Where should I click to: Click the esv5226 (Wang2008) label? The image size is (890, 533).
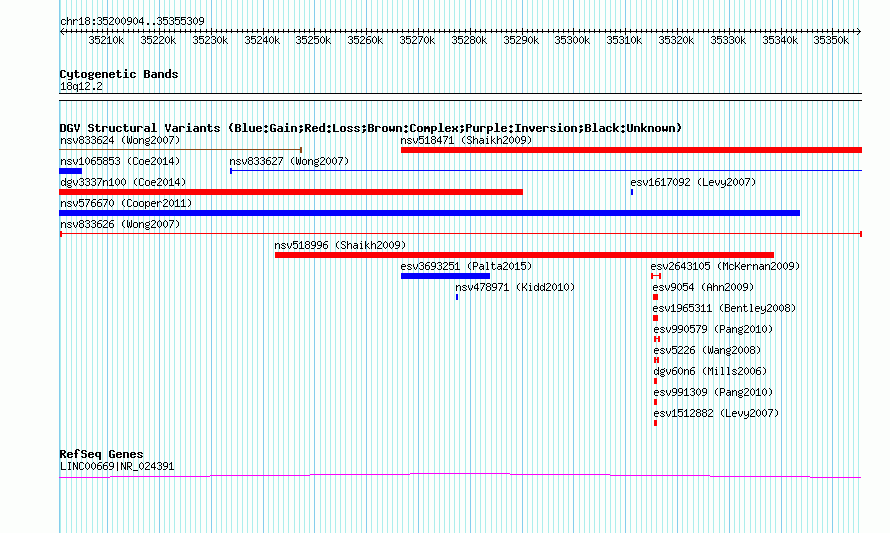(707, 350)
